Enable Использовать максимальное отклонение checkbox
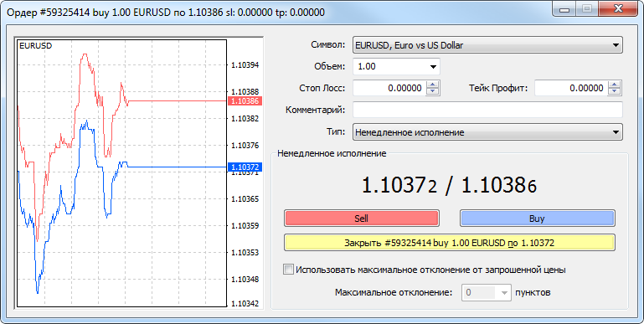 click(x=288, y=270)
